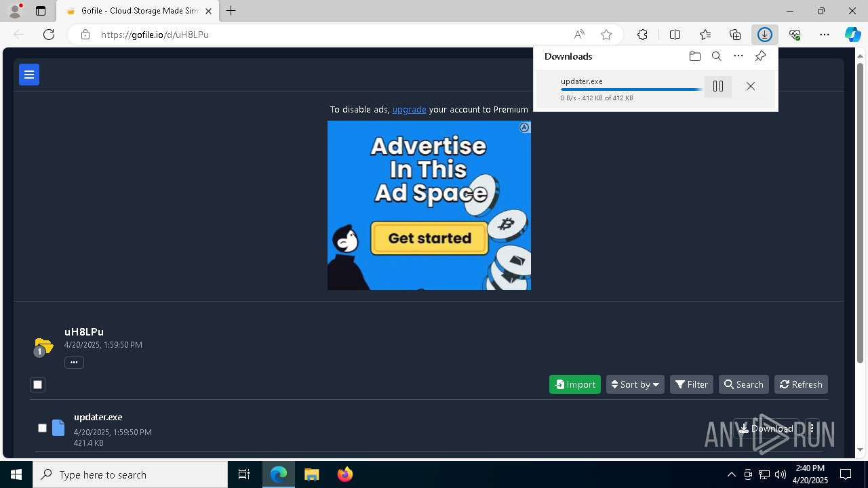Open the vertical tabs actions menu
The width and height of the screenshot is (868, 488).
[41, 11]
